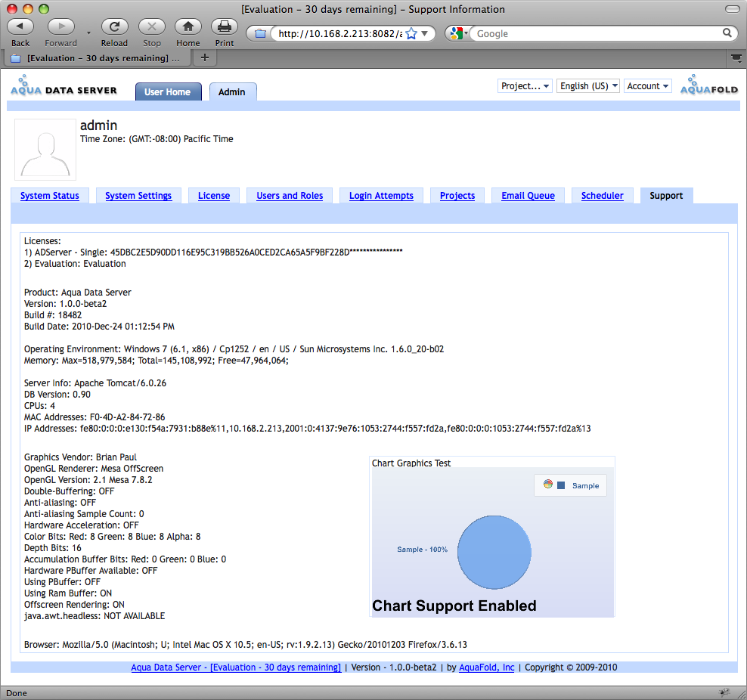Open the System Settings tab
Image resolution: width=747 pixels, height=700 pixels.
[138, 196]
